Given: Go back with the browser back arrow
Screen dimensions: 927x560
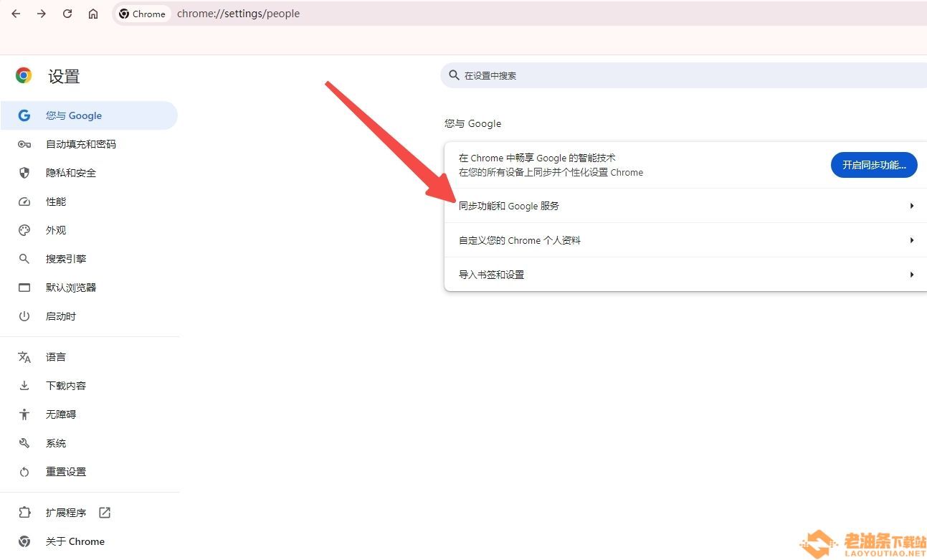Looking at the screenshot, I should click(x=16, y=14).
